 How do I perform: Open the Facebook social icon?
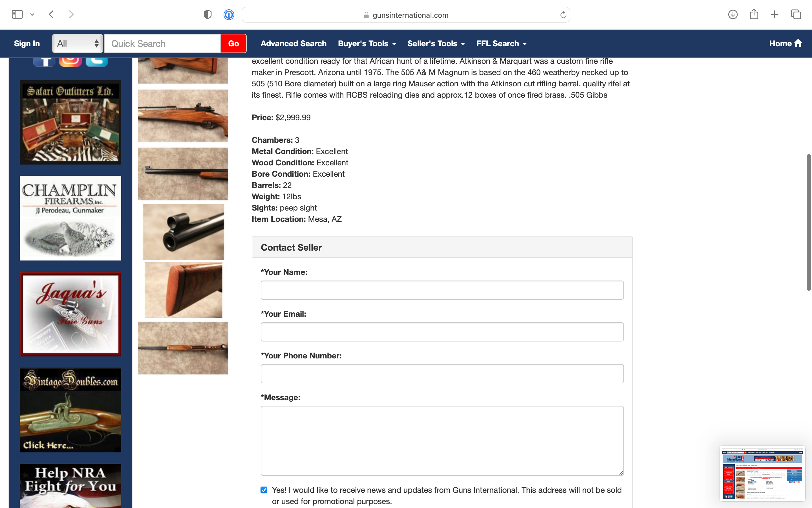[x=44, y=62]
